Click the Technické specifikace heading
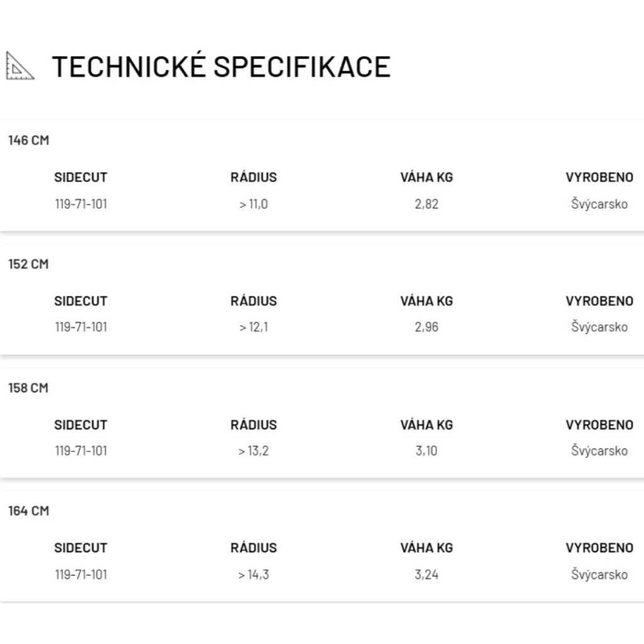The width and height of the screenshot is (644, 644). pyautogui.click(x=221, y=67)
